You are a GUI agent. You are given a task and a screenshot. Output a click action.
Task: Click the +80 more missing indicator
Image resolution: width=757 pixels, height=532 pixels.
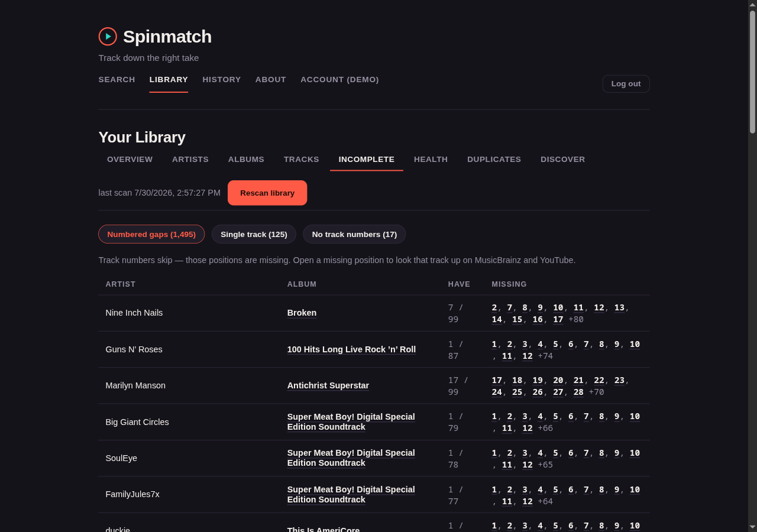[576, 319]
